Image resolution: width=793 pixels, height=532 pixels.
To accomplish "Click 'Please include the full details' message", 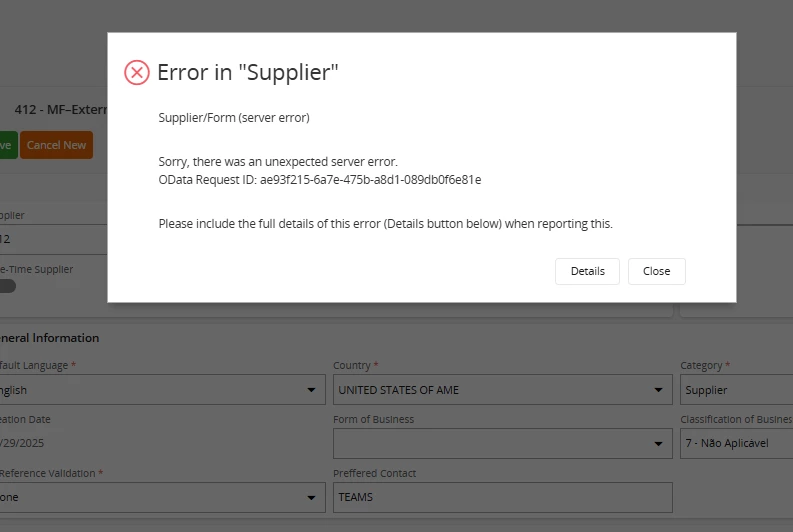I will coord(385,224).
